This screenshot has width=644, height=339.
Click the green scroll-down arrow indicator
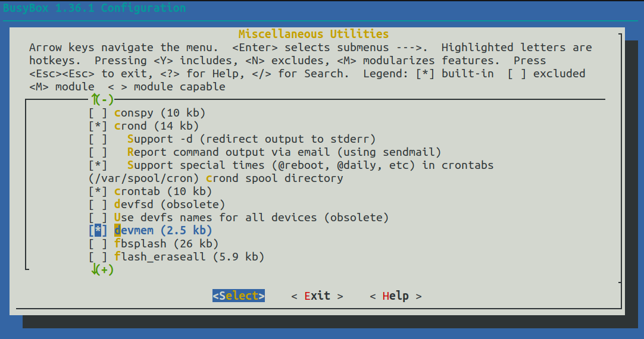[102, 270]
